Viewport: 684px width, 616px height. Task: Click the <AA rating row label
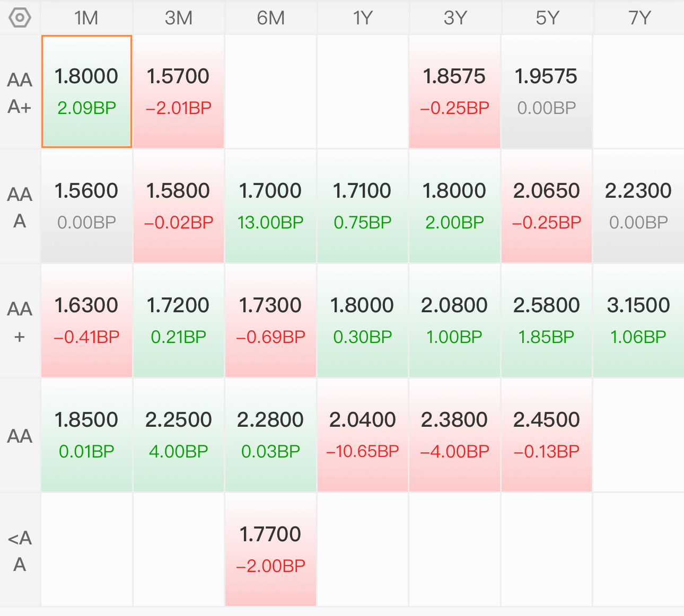(x=20, y=550)
